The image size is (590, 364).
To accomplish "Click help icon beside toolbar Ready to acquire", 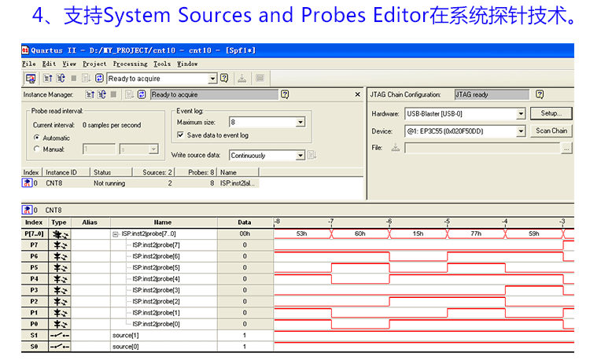I will (x=224, y=78).
